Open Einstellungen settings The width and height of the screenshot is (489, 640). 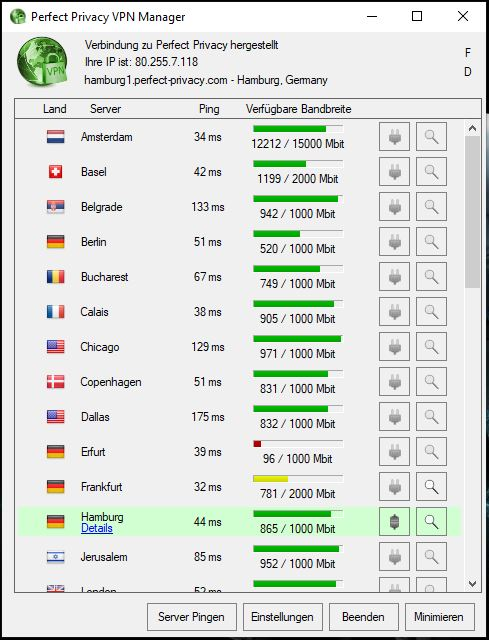282,617
